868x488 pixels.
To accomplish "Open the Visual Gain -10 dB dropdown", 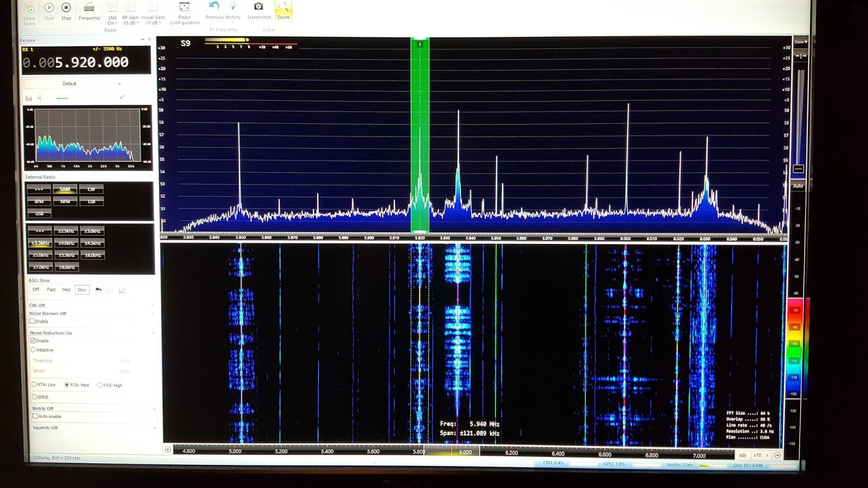I will [152, 14].
